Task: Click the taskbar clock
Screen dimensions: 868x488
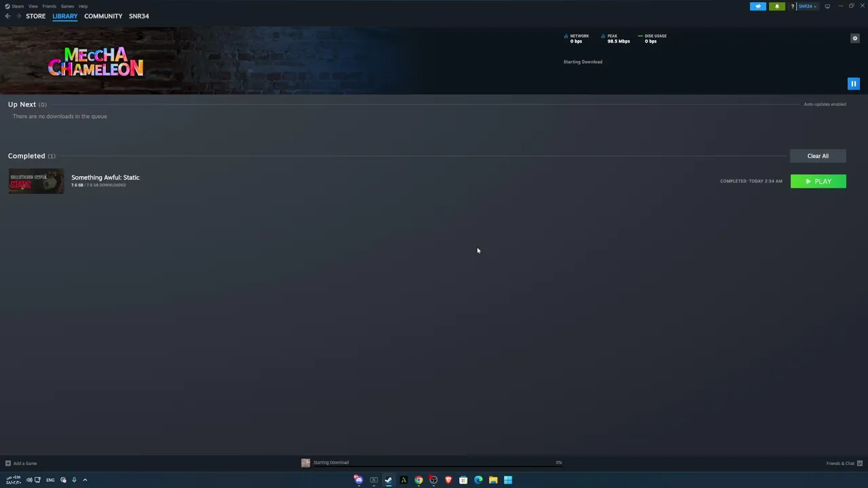Action: pos(14,480)
